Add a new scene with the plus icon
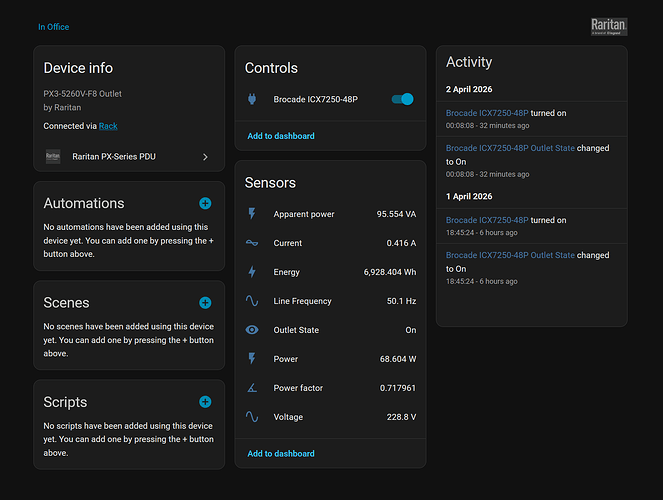The height and width of the screenshot is (500, 663). point(205,303)
